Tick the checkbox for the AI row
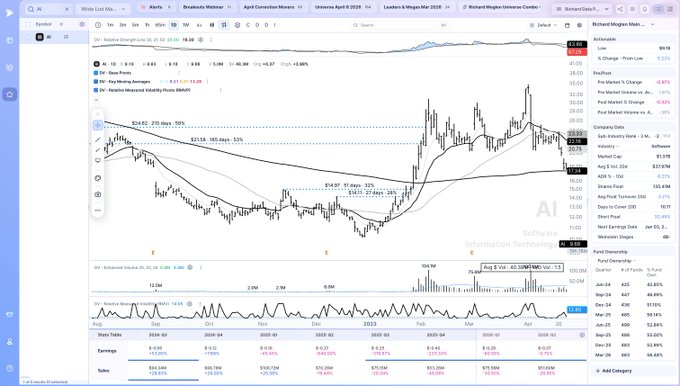This screenshot has width=680, height=386. pos(28,37)
